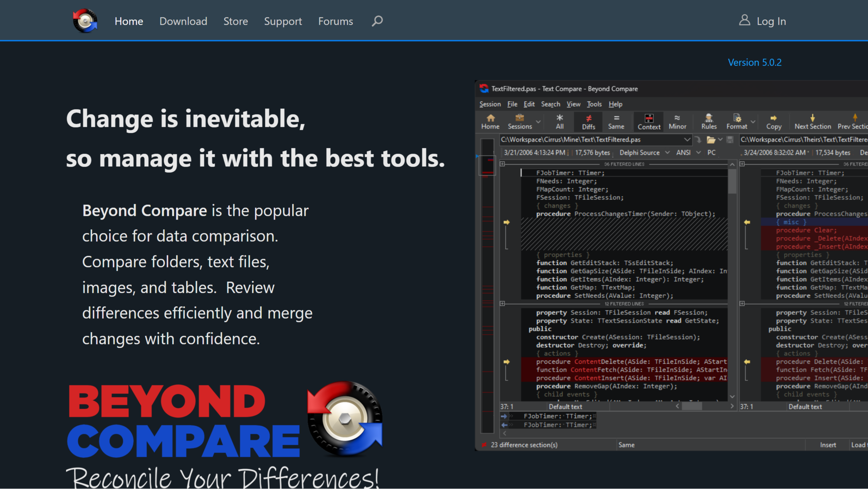
Task: Open the left file path dropdown
Action: 687,140
